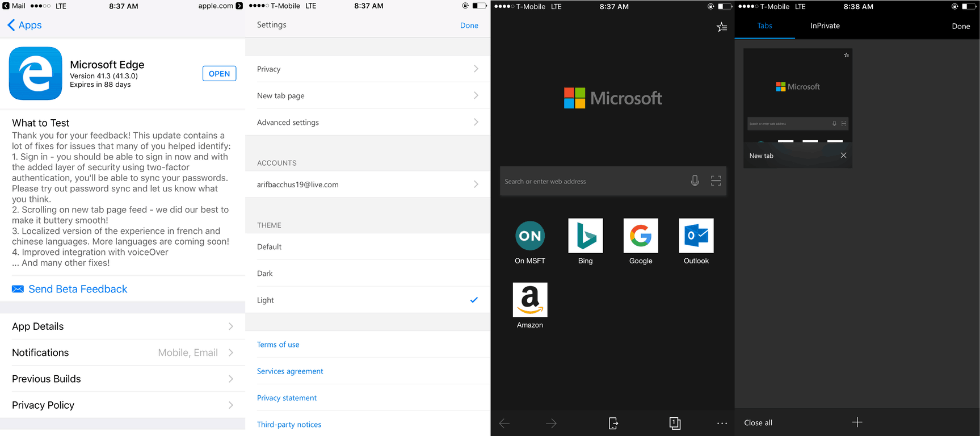Screen dimensions: 980x436
Task: Tap the What to Test heading
Action: click(x=41, y=123)
